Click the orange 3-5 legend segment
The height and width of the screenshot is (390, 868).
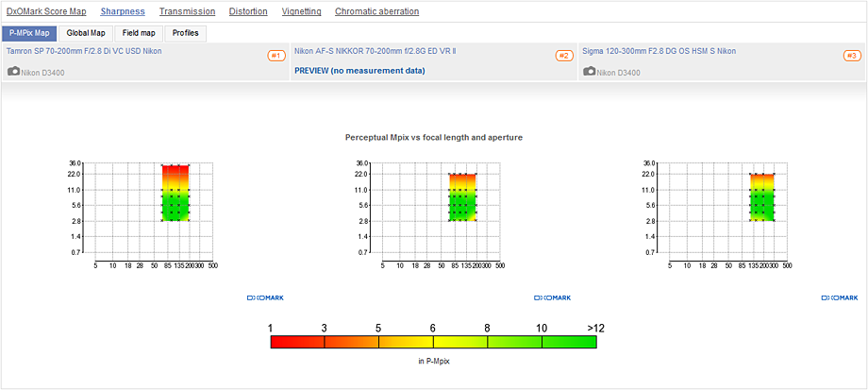352,342
